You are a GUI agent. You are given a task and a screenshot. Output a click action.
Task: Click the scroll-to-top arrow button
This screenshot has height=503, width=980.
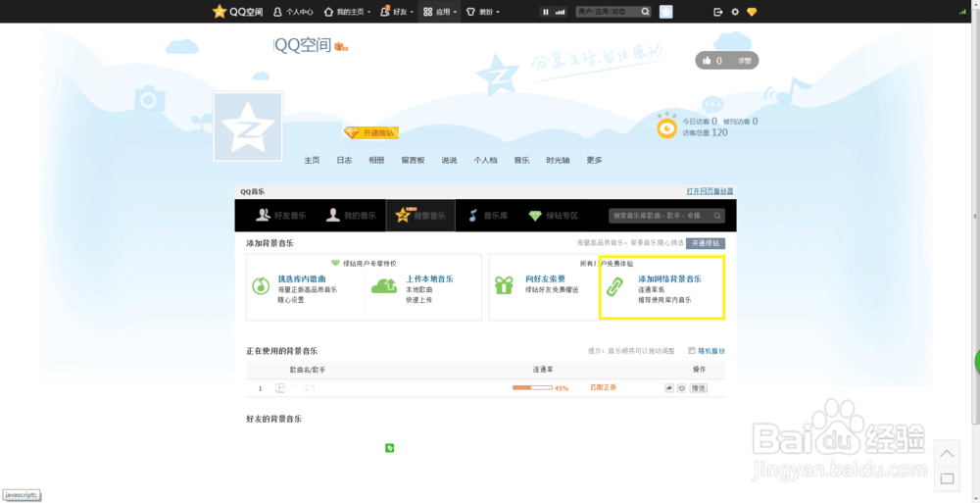click(x=947, y=452)
